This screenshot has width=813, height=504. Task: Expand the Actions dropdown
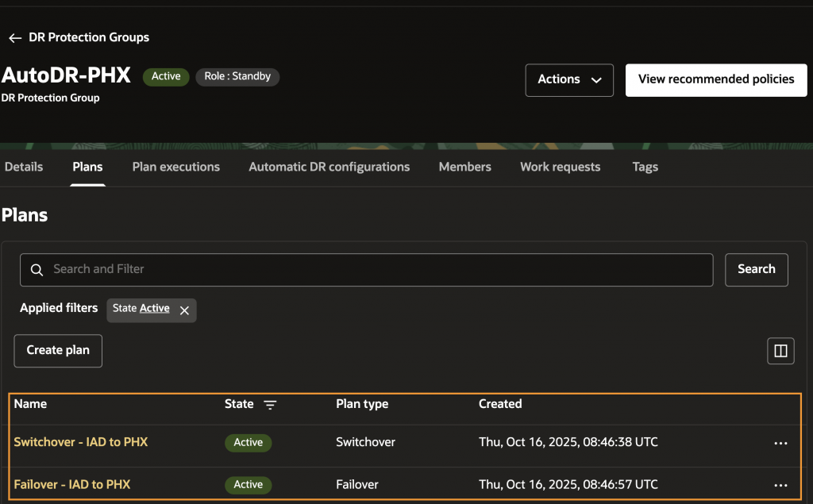pos(569,80)
